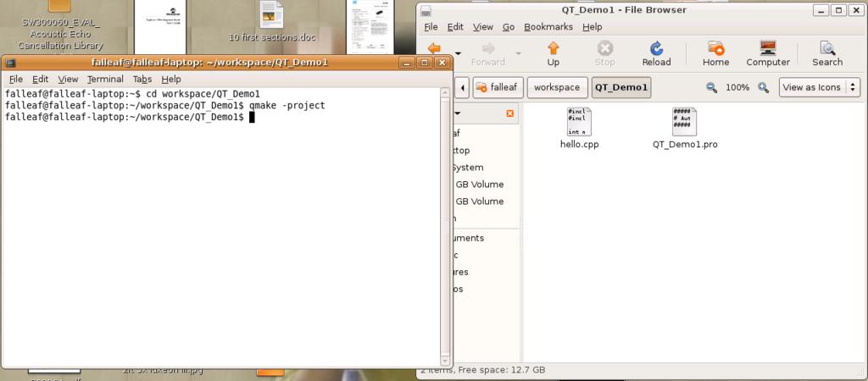Open the Go menu

click(509, 26)
